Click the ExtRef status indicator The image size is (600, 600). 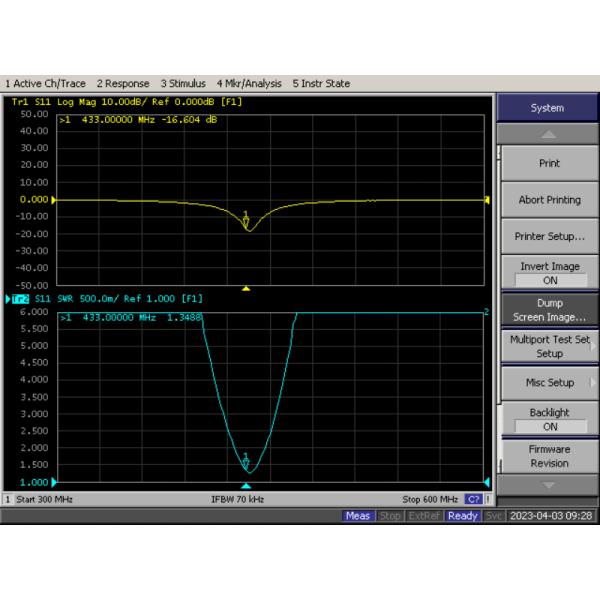tap(424, 516)
